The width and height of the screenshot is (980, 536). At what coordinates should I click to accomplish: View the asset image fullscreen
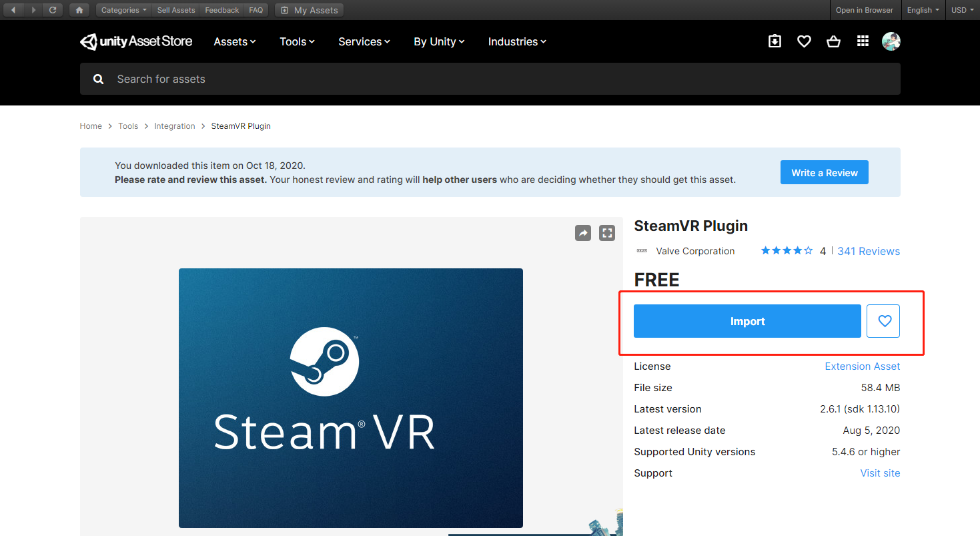pyautogui.click(x=607, y=233)
